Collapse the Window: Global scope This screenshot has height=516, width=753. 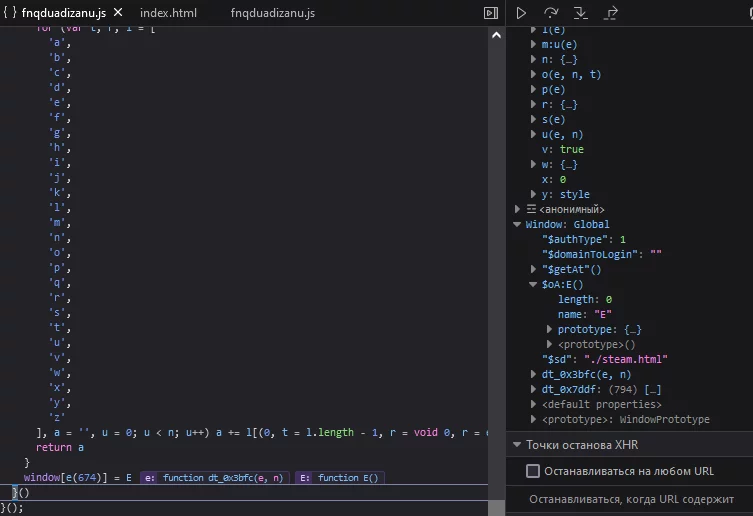point(518,225)
